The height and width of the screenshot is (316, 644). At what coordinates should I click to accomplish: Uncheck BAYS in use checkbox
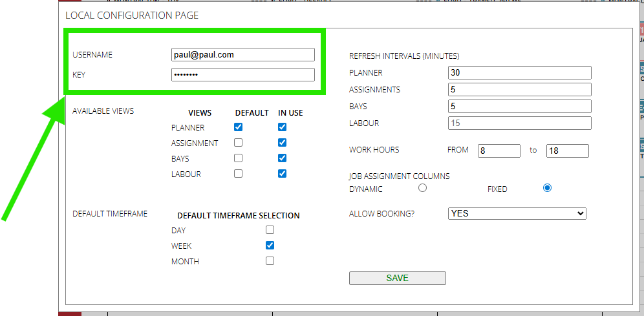tap(282, 158)
